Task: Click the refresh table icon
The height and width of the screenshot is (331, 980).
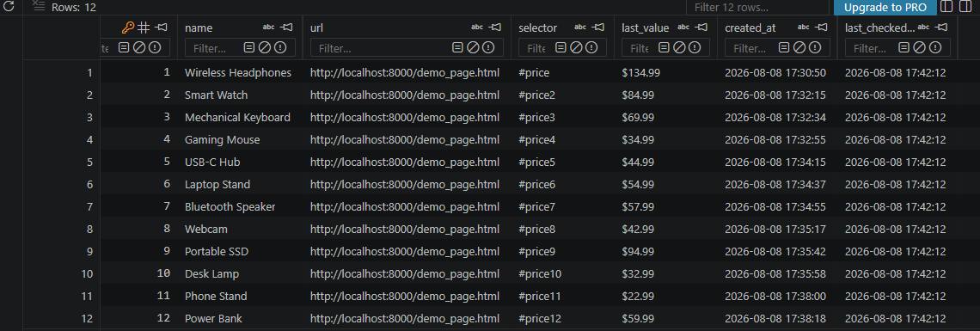Action: click(9, 7)
